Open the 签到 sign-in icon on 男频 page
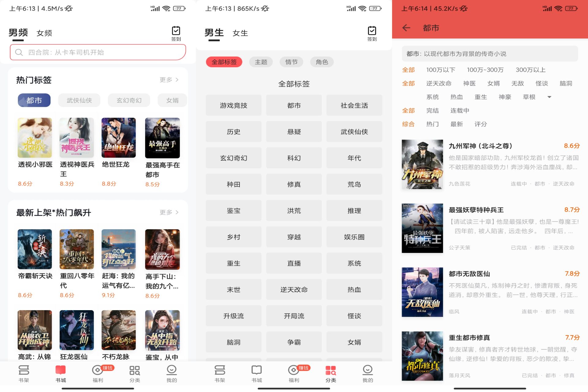This screenshot has width=588, height=392. coord(176,33)
